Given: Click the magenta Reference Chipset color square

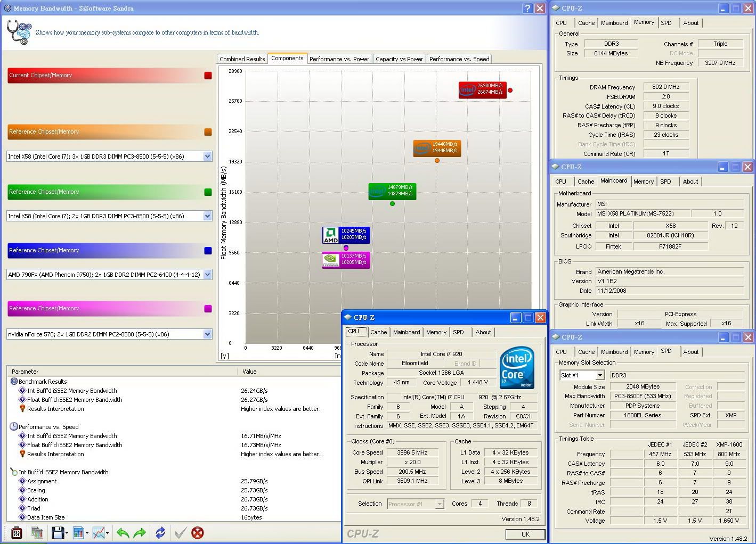Looking at the screenshot, I should click(208, 309).
